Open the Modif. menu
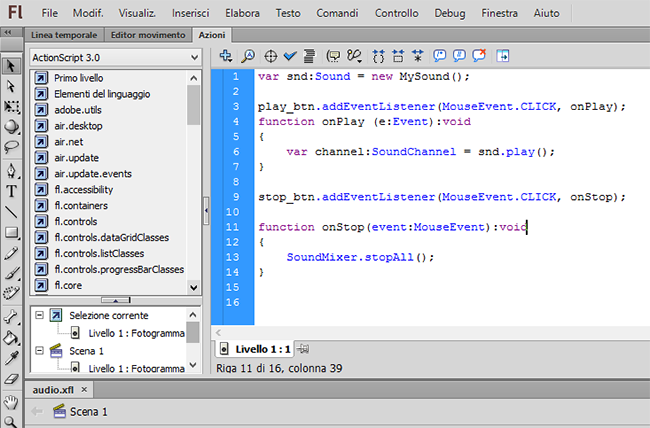Screen dimensions: 650x428 click(88, 13)
